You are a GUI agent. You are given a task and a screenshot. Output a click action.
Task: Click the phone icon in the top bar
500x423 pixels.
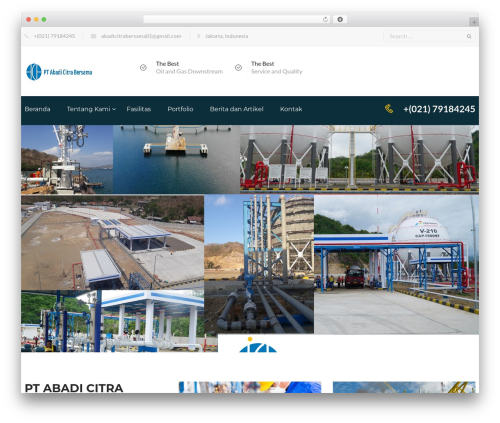[27, 36]
